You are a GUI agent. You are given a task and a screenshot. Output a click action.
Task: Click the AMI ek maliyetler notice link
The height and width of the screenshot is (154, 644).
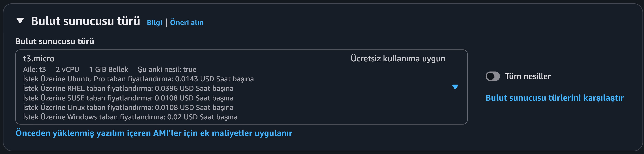point(154,133)
